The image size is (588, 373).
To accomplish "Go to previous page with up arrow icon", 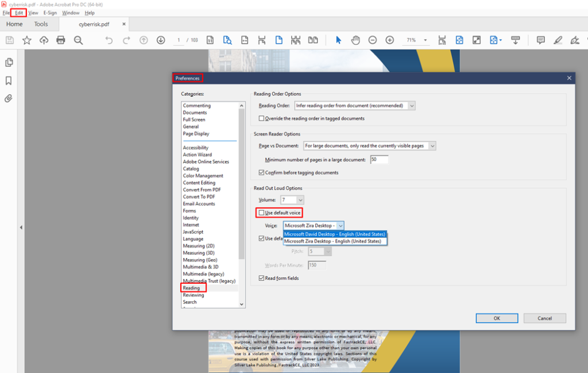I will coord(144,40).
